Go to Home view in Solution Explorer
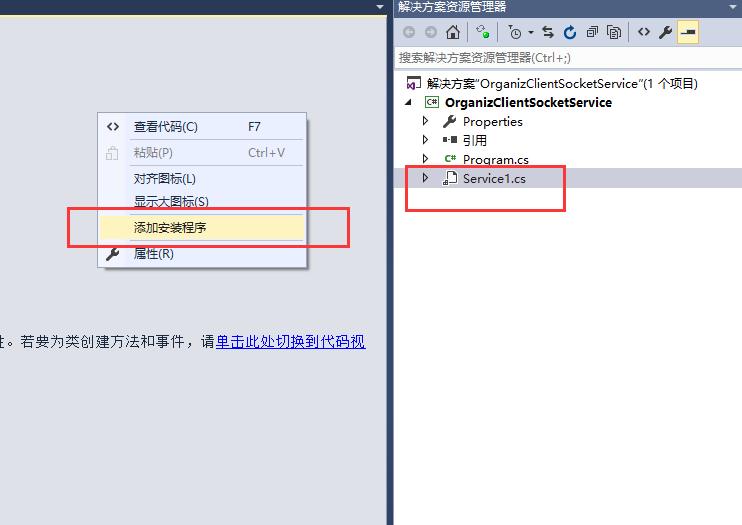Screen dimensions: 742x525 click(x=453, y=32)
